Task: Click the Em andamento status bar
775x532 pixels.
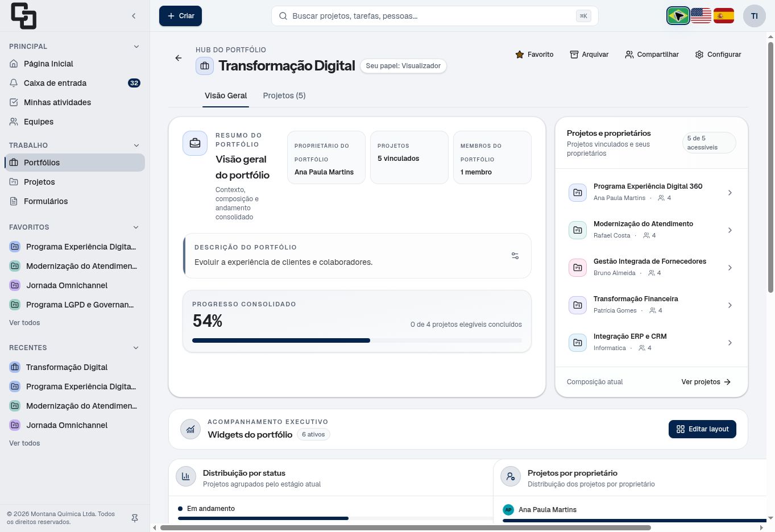Action: pos(335,518)
